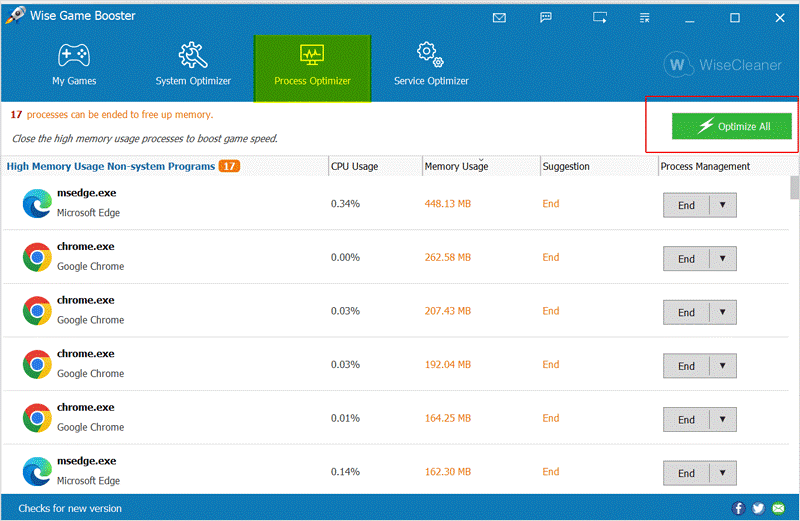Select the Process Optimizer tab
The image size is (800, 521).
pos(312,68)
